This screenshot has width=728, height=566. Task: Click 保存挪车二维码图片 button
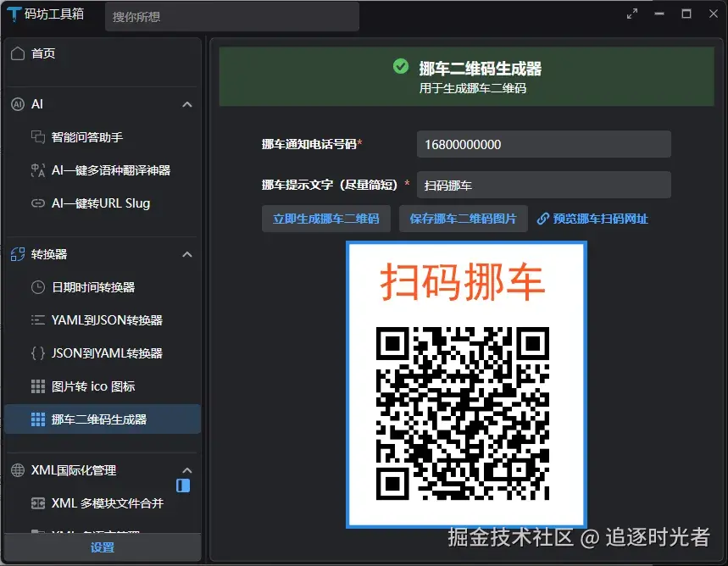tap(464, 219)
